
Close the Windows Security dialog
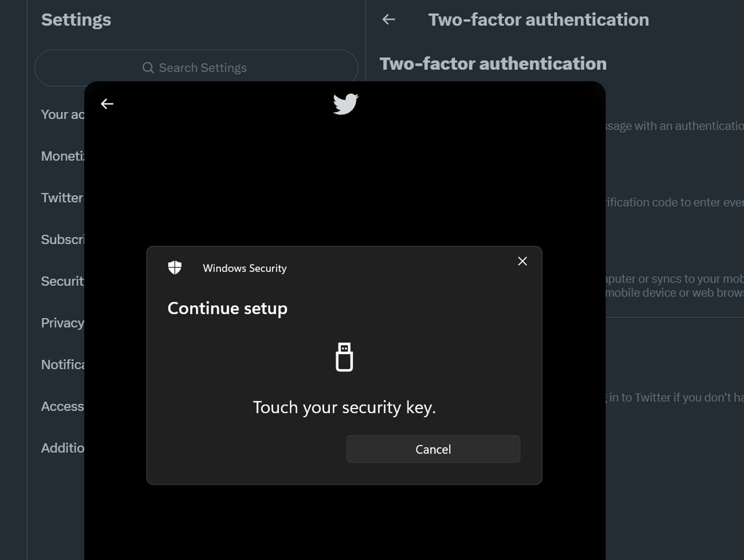pyautogui.click(x=522, y=261)
